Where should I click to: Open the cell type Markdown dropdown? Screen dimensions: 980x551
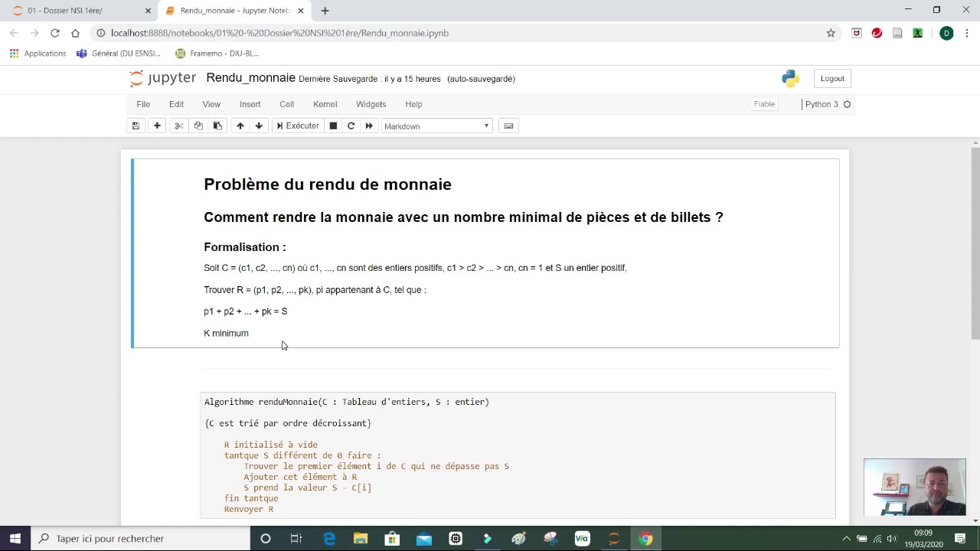coord(436,126)
